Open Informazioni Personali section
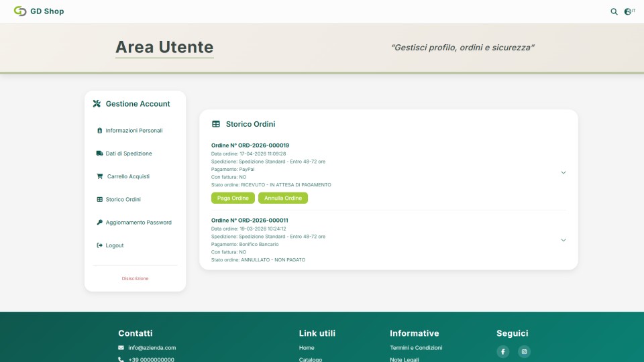The height and width of the screenshot is (362, 644). coord(134,131)
